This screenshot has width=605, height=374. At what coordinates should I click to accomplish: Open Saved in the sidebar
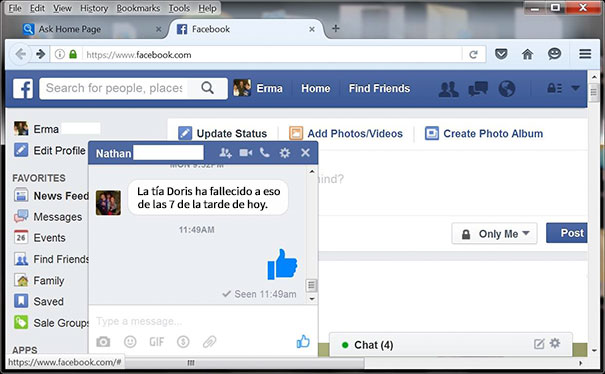click(39, 301)
